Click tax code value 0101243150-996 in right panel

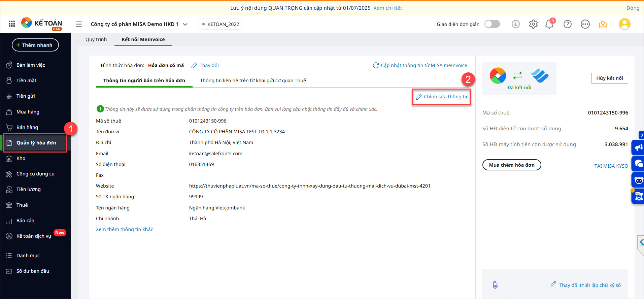608,113
